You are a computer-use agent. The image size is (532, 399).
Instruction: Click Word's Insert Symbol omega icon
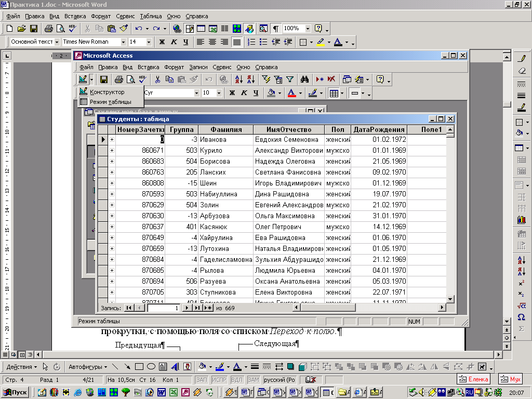(522, 317)
